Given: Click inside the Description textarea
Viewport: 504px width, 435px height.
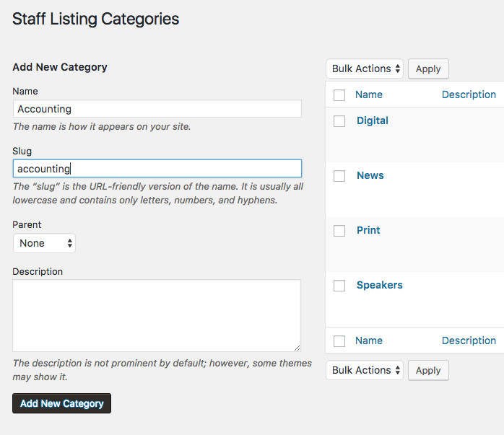Looking at the screenshot, I should 157,315.
